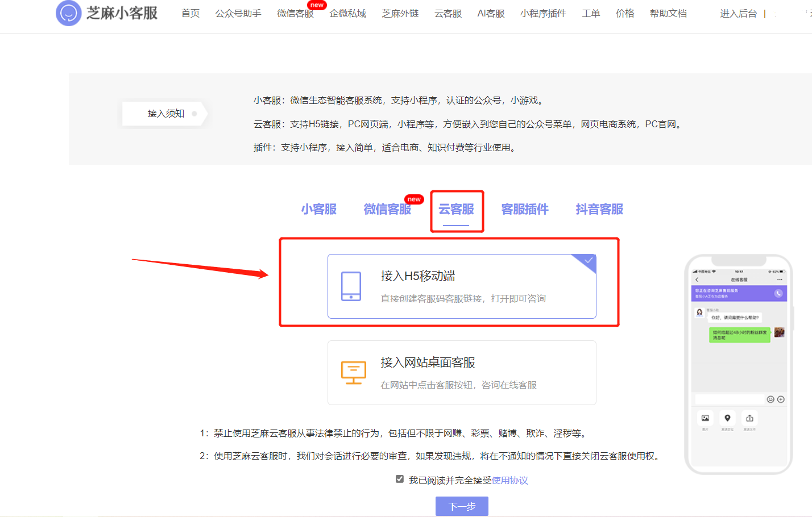Viewport: 812px width, 517px height.
Task: Open the 微信客服 nav item in header
Action: click(x=295, y=13)
